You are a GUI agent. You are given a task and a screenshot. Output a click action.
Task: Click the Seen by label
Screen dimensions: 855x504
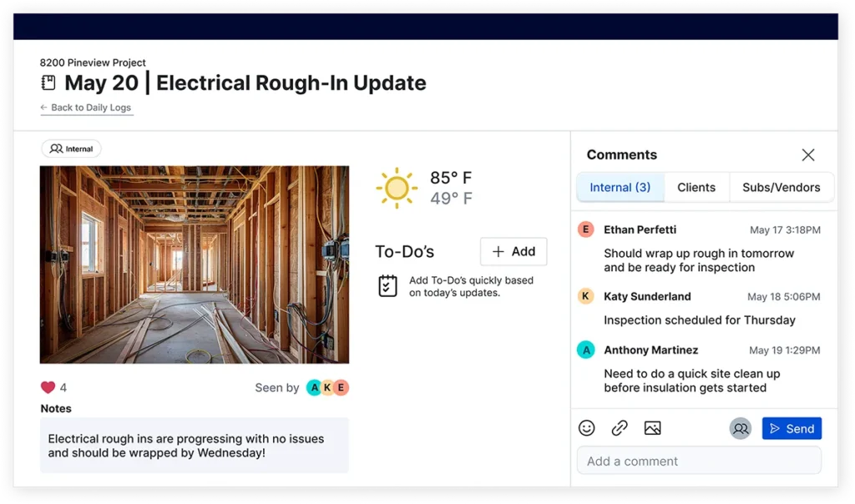click(277, 387)
